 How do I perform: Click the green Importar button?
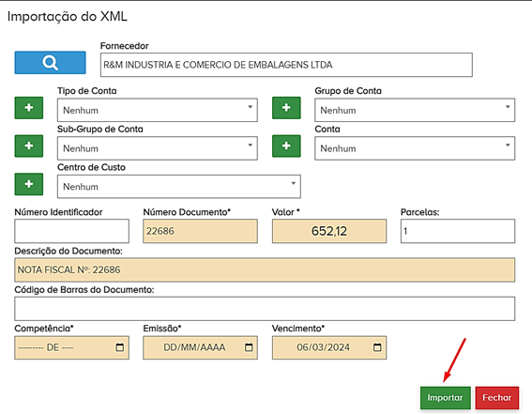pos(446,398)
